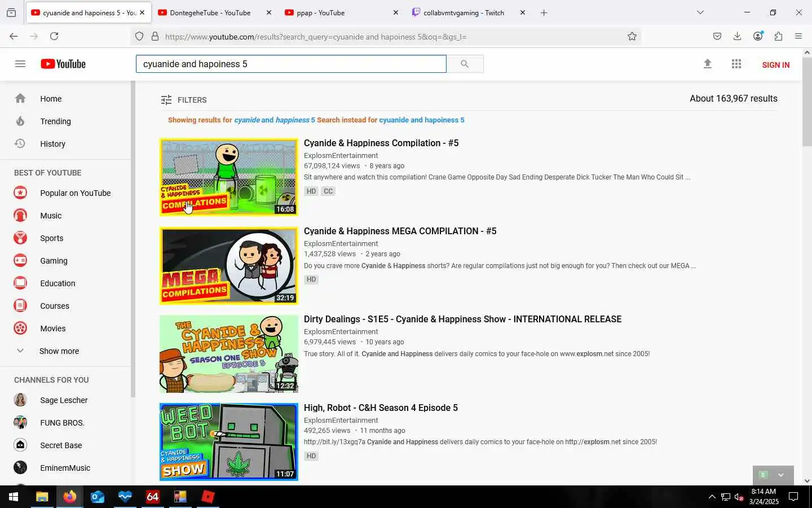812x508 pixels.
Task: Close the collabvmtvgaming Twitch tab
Action: tap(523, 12)
